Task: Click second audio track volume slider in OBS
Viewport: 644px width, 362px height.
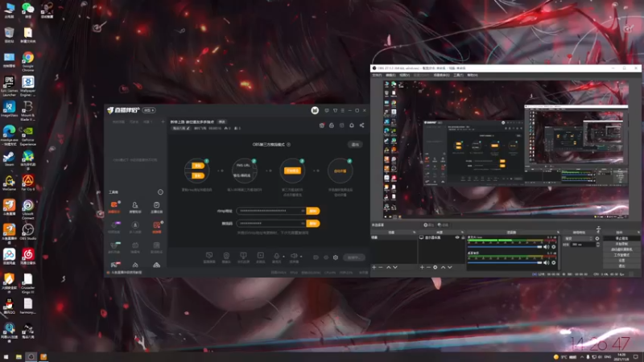Action: tap(505, 263)
